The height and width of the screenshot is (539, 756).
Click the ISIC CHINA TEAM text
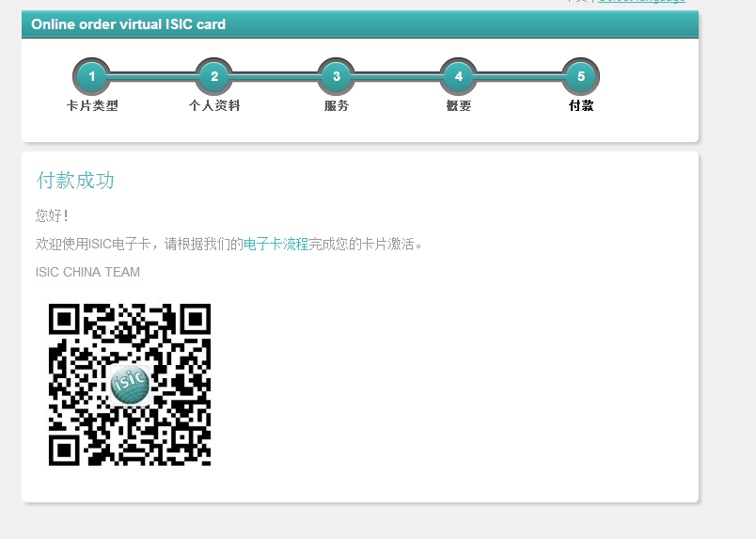[x=87, y=272]
